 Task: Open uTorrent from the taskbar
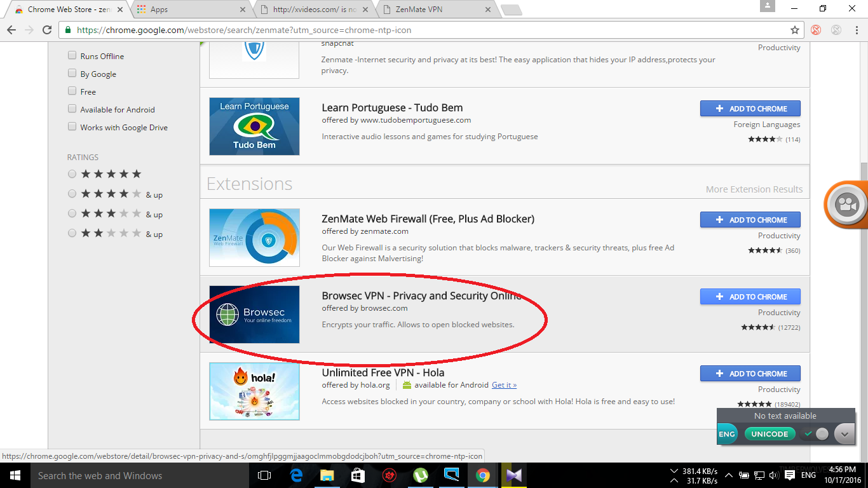420,475
